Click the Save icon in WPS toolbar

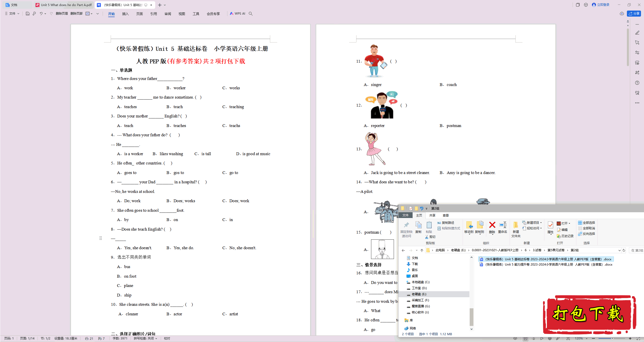tap(28, 14)
